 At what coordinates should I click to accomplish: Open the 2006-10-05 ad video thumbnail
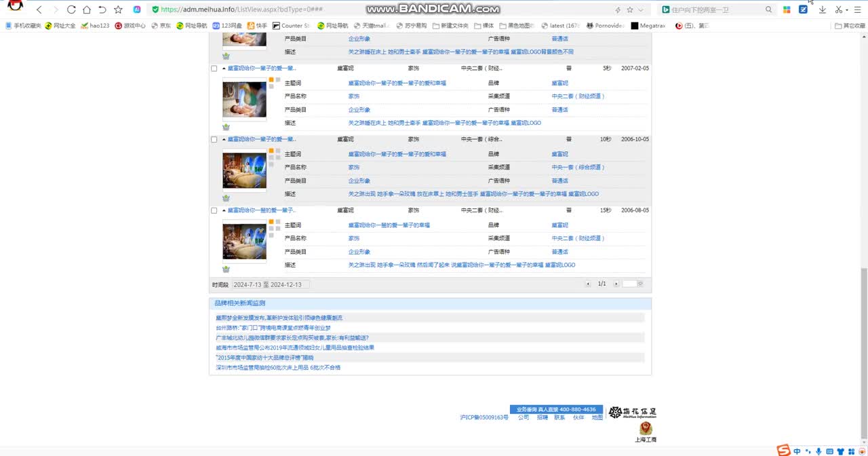point(244,170)
